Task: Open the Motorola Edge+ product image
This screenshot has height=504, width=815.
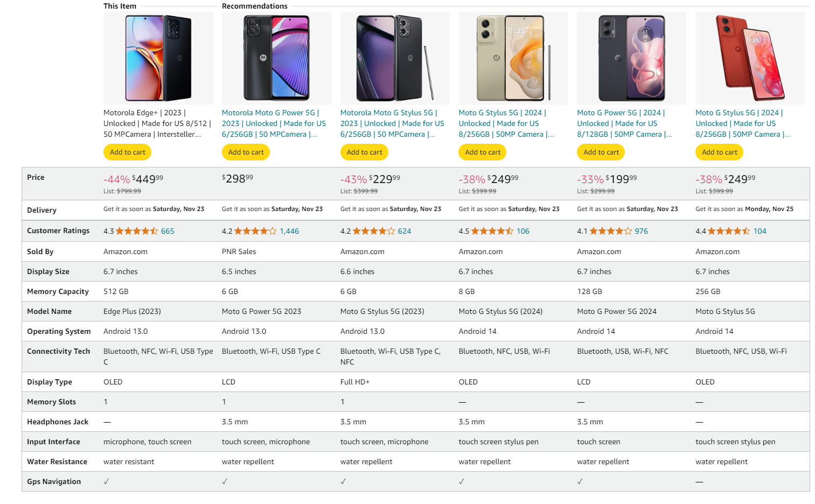Action: click(x=158, y=58)
